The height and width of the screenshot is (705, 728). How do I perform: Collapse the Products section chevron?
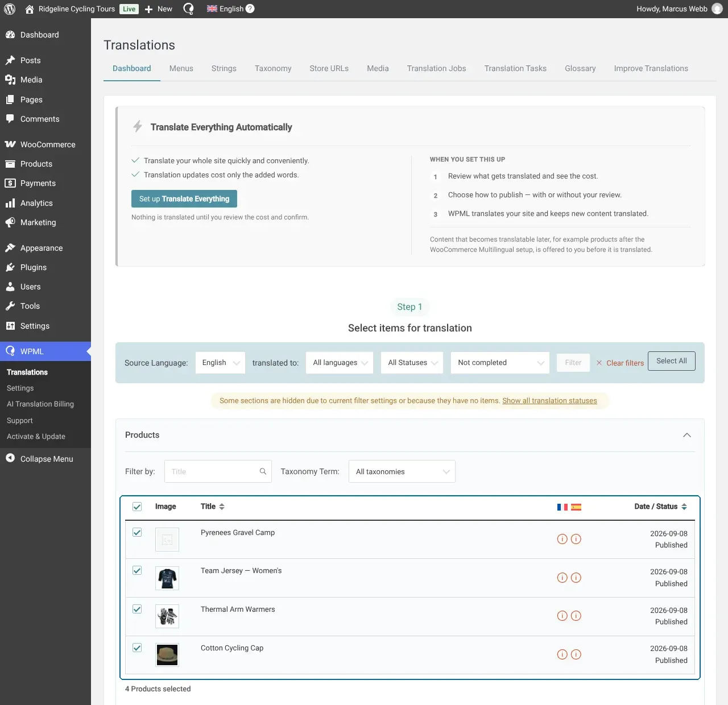pos(687,435)
